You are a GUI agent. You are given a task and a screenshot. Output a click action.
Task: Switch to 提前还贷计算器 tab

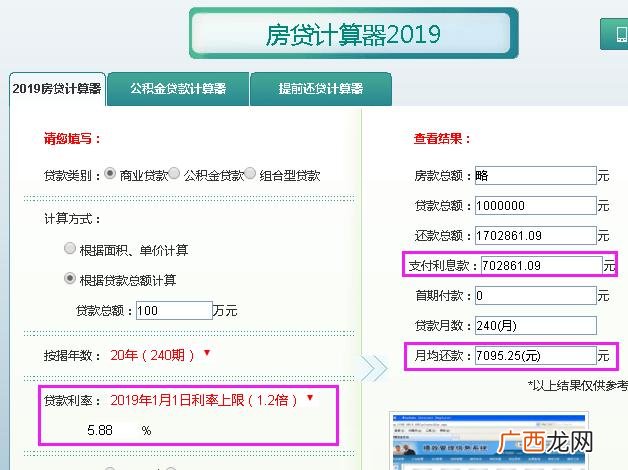(x=321, y=89)
